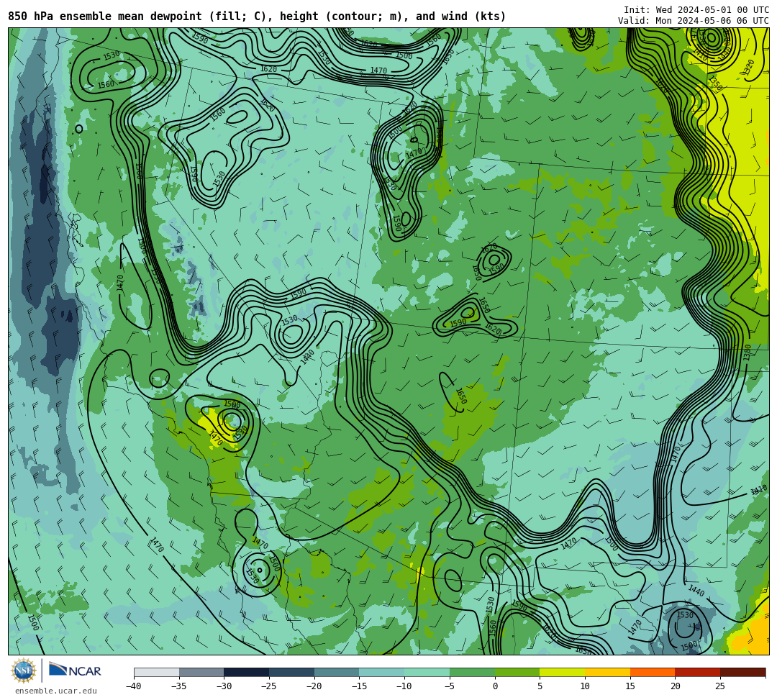The width and height of the screenshot is (777, 700).
Task: Click the NSF logo emblem
Action: [24, 671]
